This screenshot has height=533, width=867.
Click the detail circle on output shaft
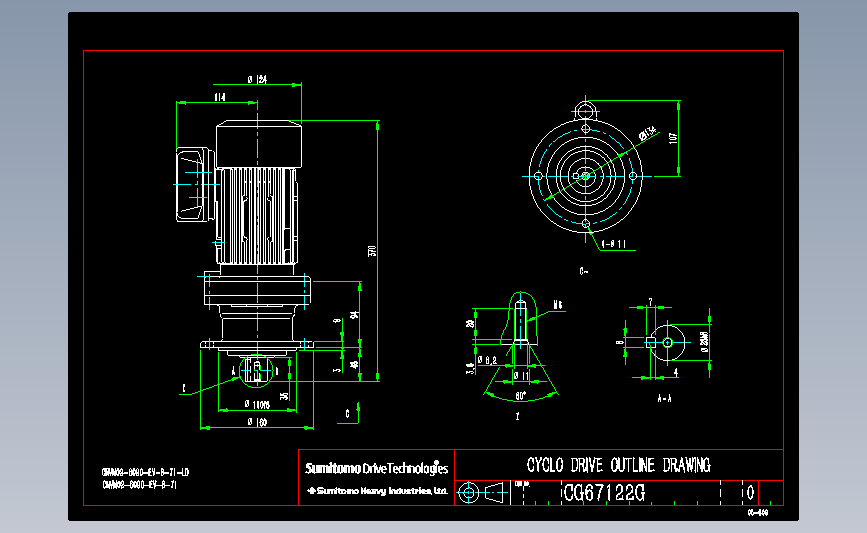click(256, 371)
